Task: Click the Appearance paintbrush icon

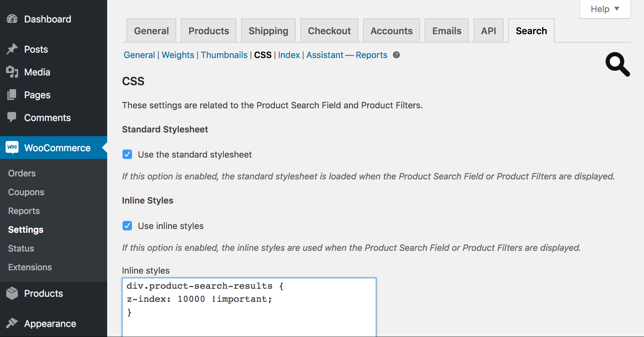Action: pyautogui.click(x=12, y=323)
